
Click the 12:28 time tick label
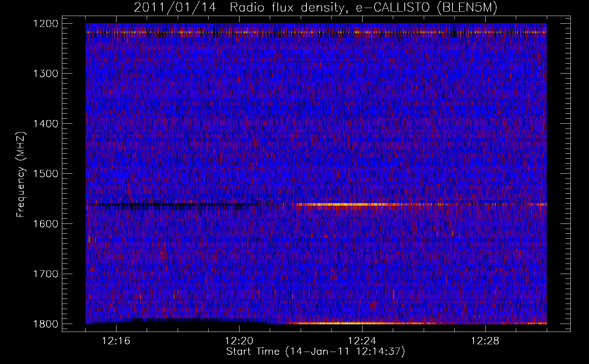coord(485,341)
